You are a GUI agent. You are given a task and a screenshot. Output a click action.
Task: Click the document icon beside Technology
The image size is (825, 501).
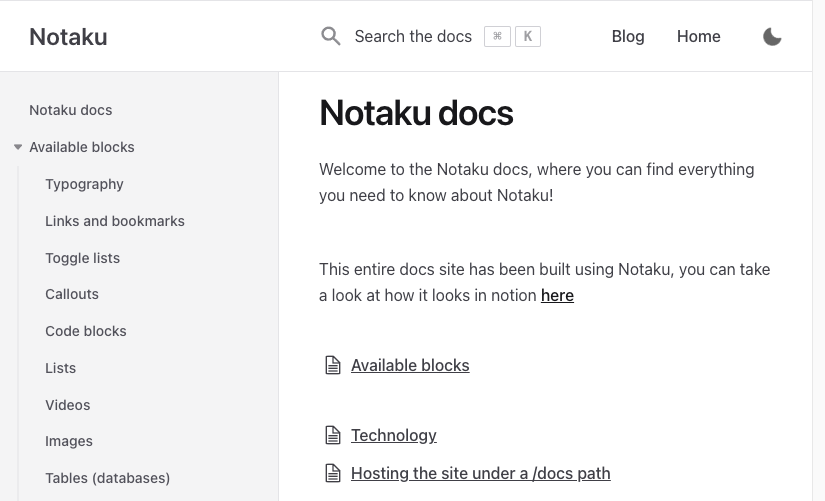coord(333,435)
